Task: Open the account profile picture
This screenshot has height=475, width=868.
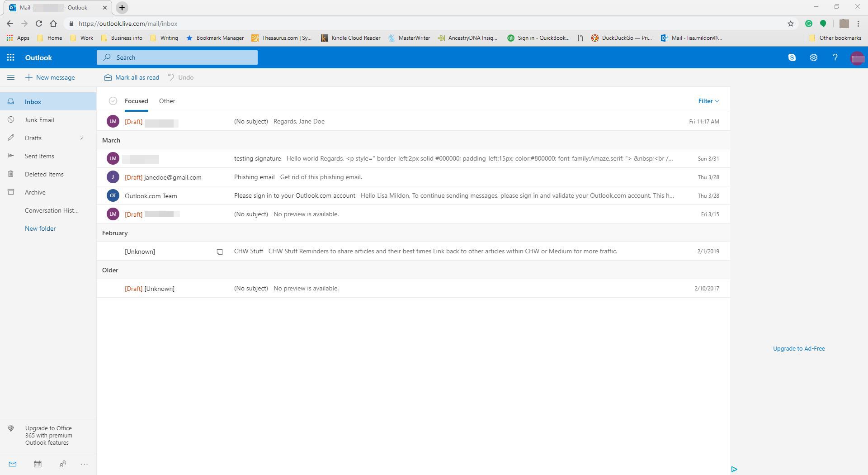Action: coord(857,58)
